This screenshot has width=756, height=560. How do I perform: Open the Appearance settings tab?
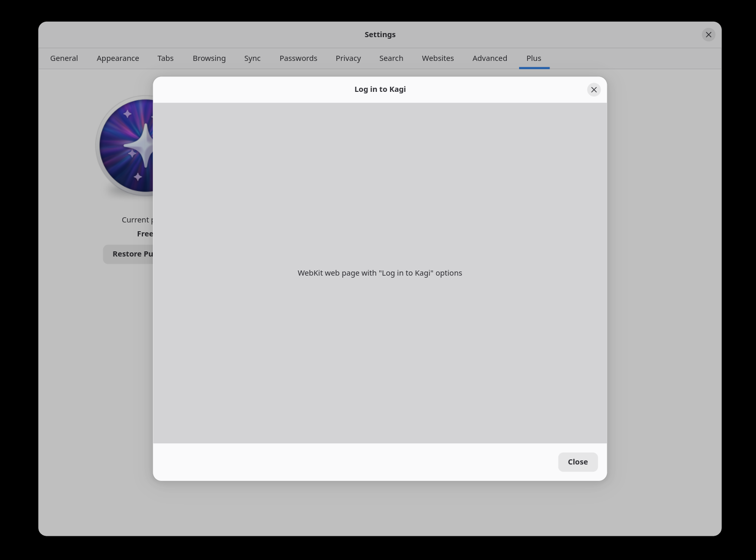[x=118, y=58]
